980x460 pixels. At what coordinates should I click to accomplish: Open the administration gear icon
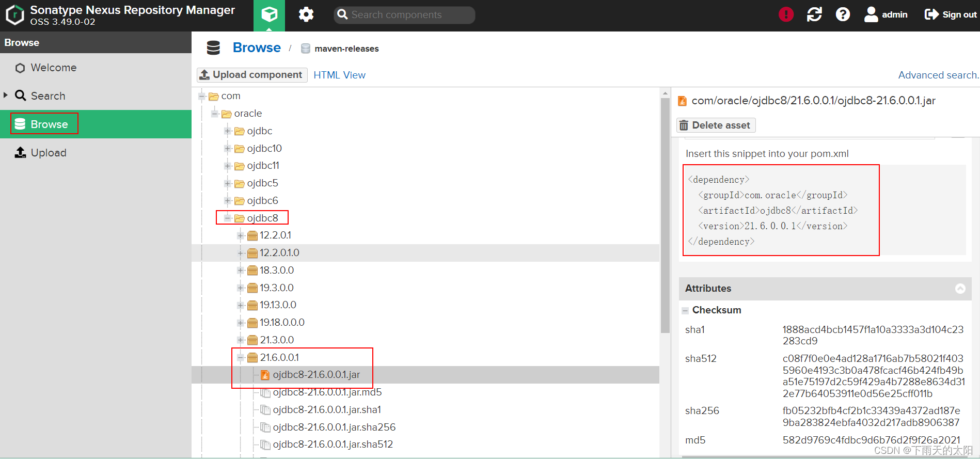click(x=306, y=15)
